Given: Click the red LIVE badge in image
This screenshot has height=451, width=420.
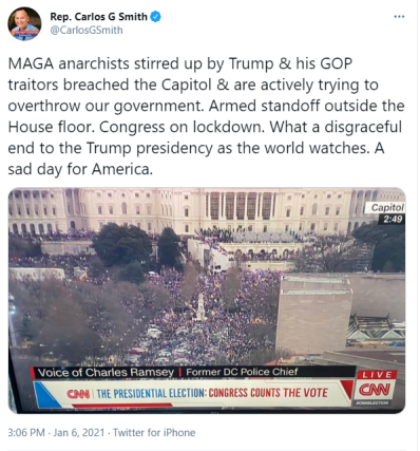Looking at the screenshot, I should tap(377, 375).
